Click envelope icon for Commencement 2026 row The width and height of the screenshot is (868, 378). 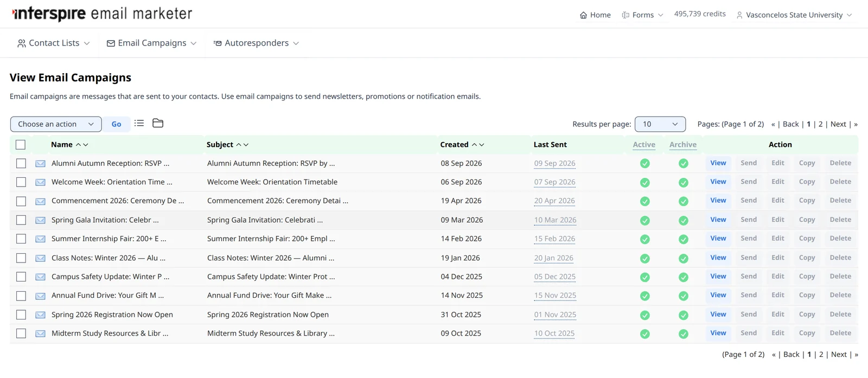pos(40,201)
